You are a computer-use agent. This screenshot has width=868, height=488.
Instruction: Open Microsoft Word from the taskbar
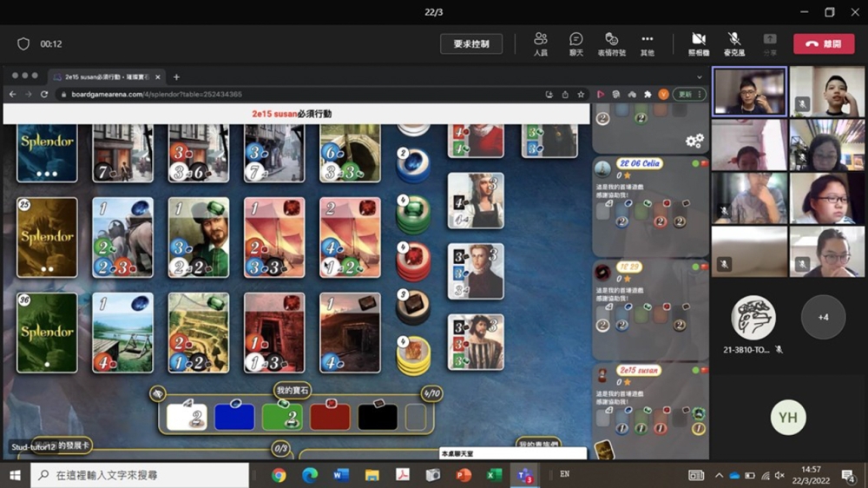[341, 475]
